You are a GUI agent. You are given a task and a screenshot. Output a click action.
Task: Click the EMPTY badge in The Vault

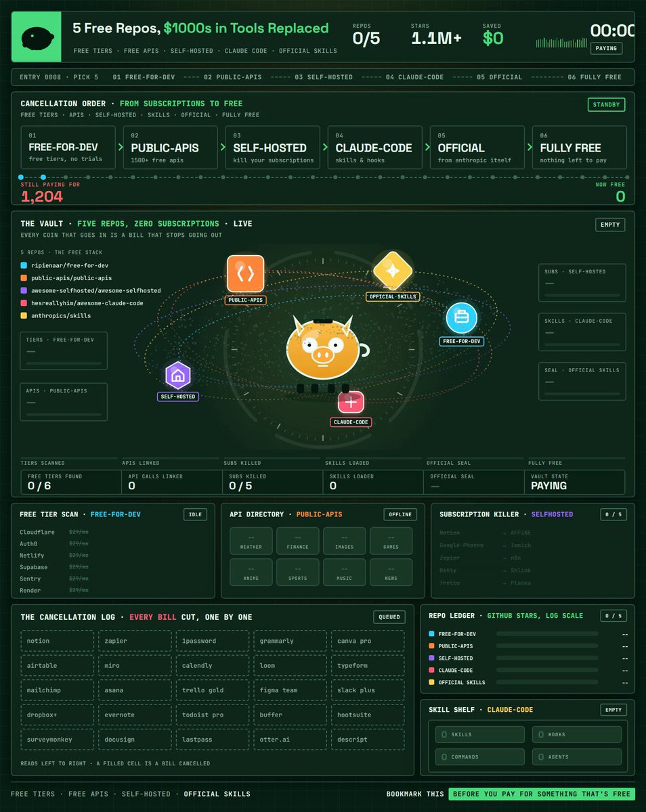click(x=610, y=225)
